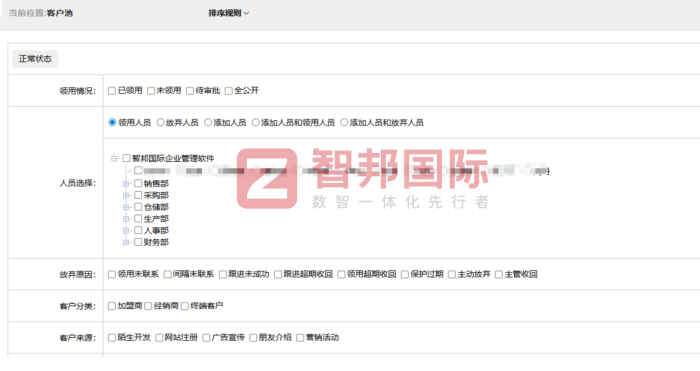Pick the 添加人员和领用人员 radio option
This screenshot has width=700, height=371.
[x=255, y=122]
